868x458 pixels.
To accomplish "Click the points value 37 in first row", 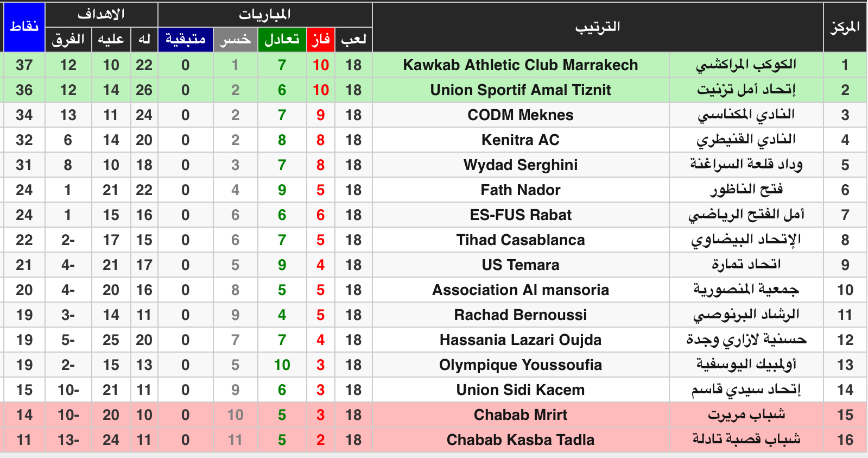I will pos(24,65).
